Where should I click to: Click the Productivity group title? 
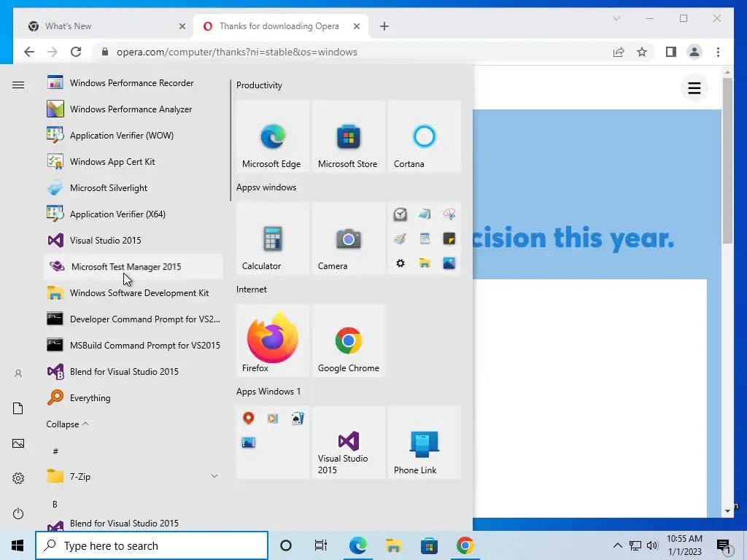coord(259,85)
